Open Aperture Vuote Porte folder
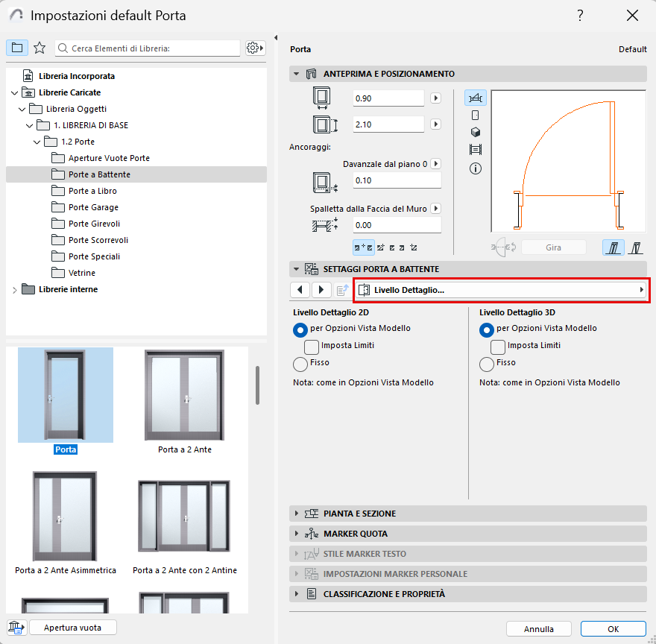656x644 pixels. [x=109, y=158]
